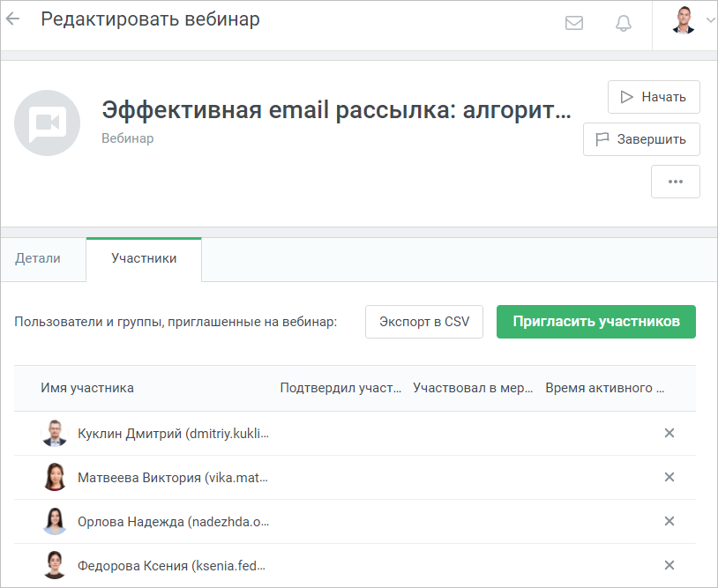Open the notifications bell icon

pyautogui.click(x=623, y=23)
